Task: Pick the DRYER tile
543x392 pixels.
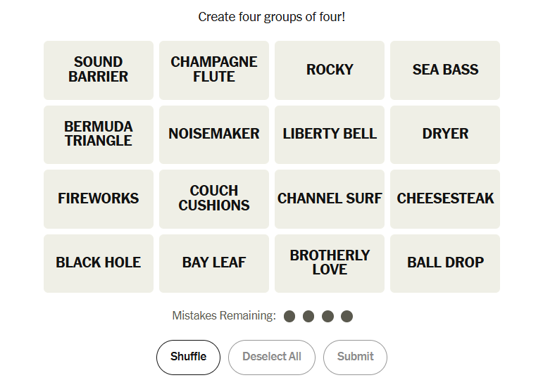Action: point(445,134)
